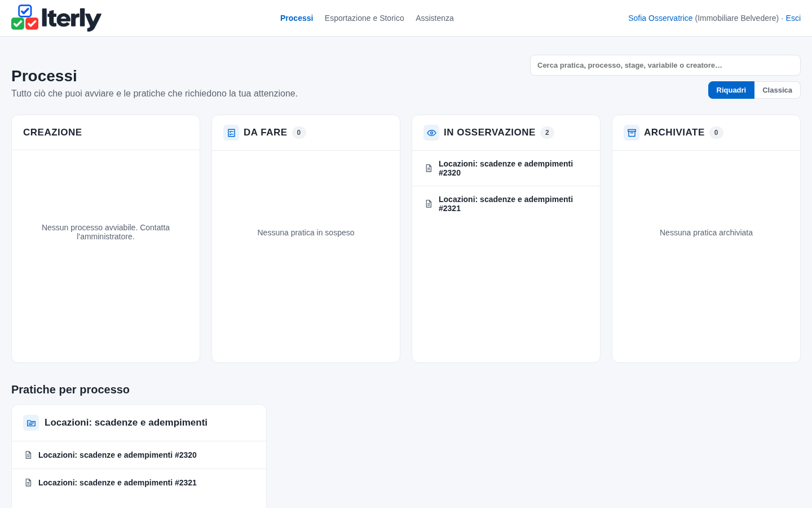812x508 pixels.
Task: Click 'Nessun processo avviabile' message
Action: pyautogui.click(x=105, y=232)
